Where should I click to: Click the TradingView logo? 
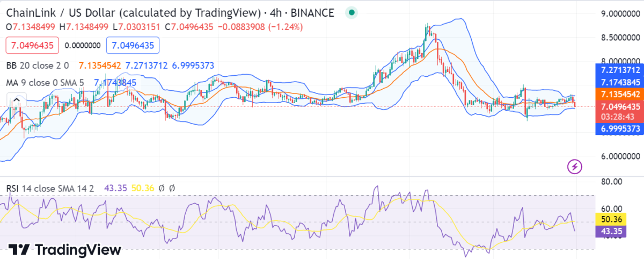(64, 249)
